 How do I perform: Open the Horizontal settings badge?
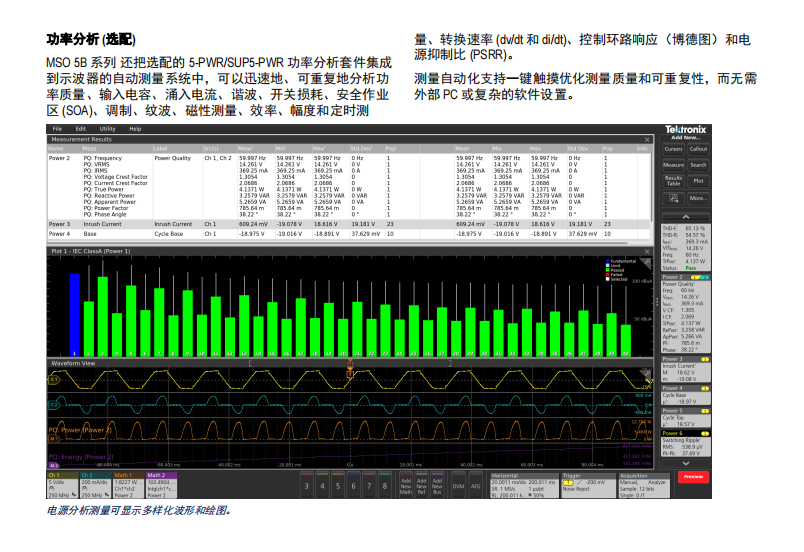[524, 485]
